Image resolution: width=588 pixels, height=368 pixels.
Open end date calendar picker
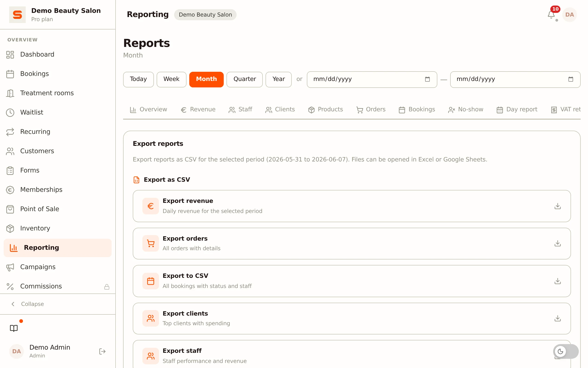[571, 79]
